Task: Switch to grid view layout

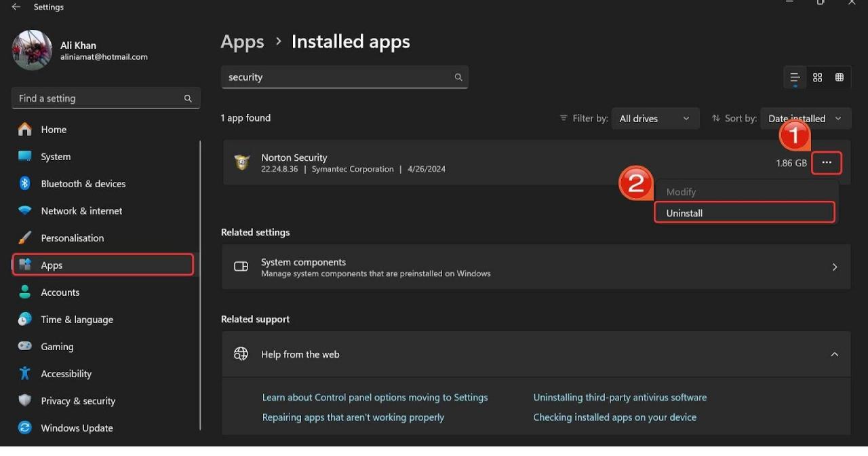Action: click(817, 77)
